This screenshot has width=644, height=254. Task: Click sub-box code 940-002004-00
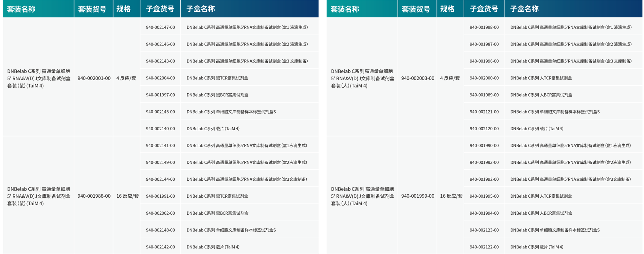(160, 78)
